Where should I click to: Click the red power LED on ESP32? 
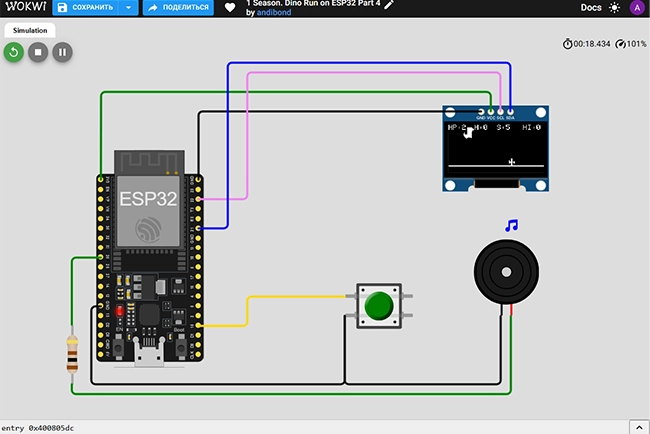[120, 311]
